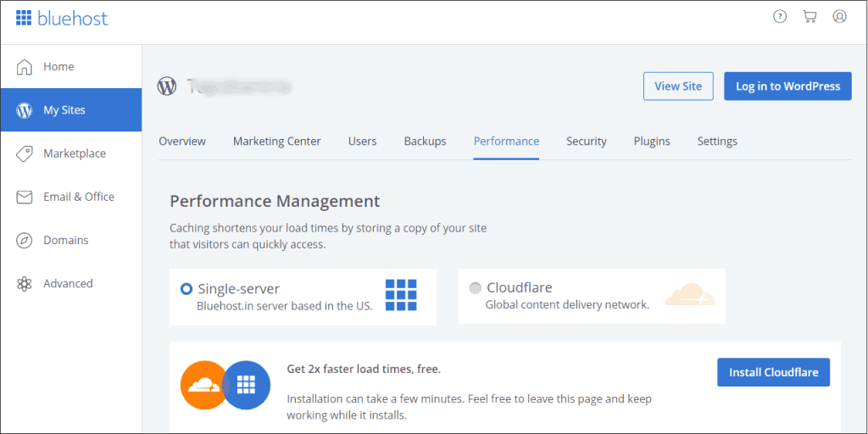This screenshot has height=434, width=868.
Task: Click the Home house icon in sidebar
Action: point(25,67)
